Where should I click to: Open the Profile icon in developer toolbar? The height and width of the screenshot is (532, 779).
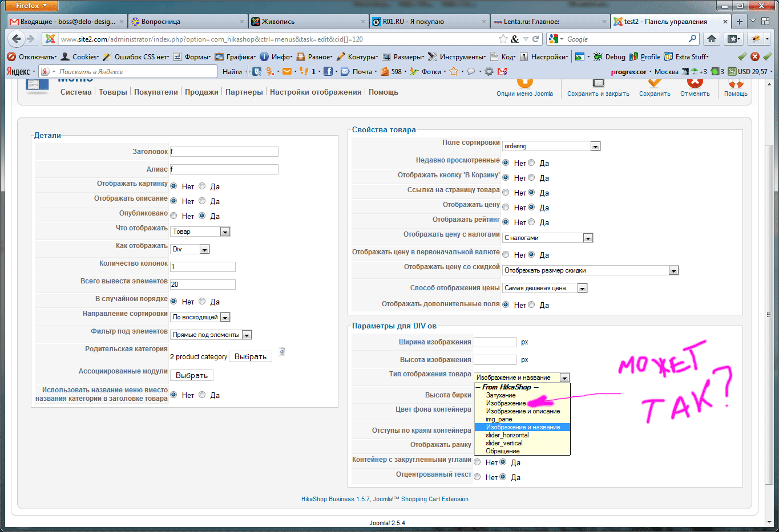pos(633,56)
